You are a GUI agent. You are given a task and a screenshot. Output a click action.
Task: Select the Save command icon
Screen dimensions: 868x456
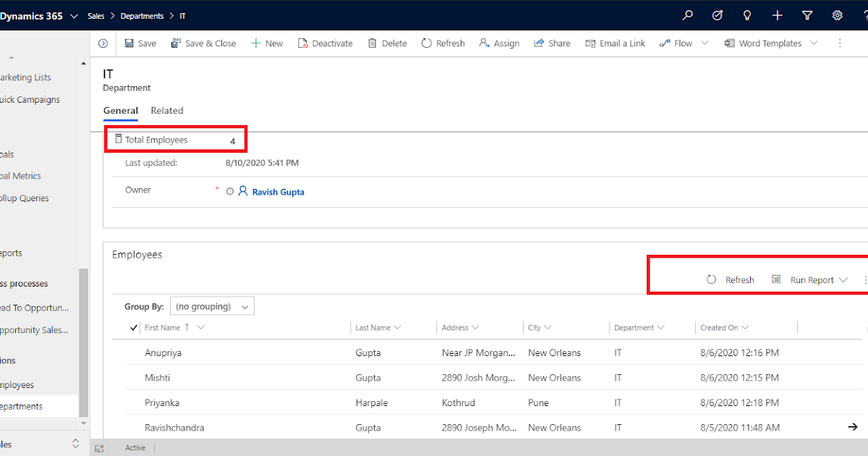coord(128,43)
